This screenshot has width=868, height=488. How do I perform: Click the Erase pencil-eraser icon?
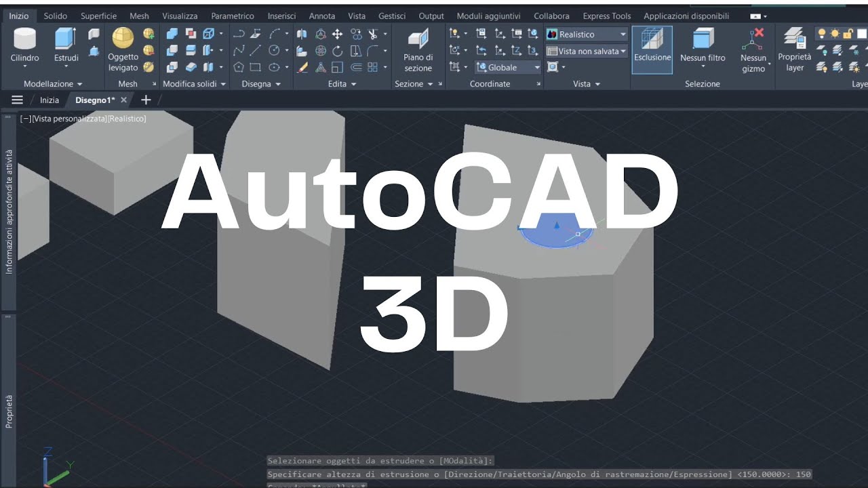302,67
